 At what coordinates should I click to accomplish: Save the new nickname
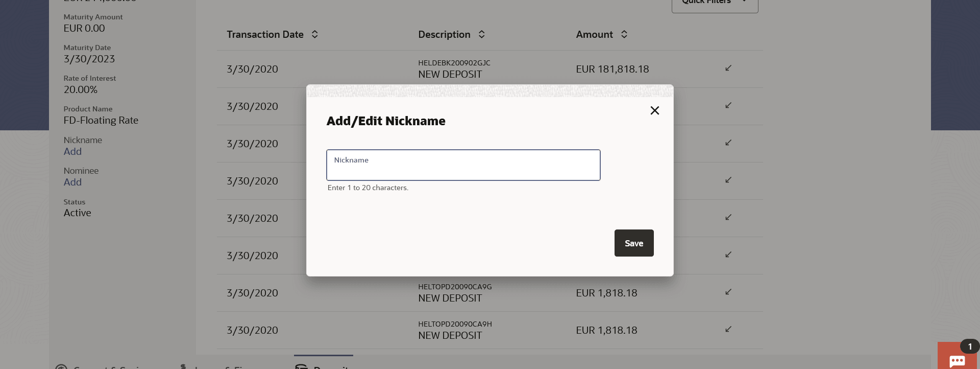click(633, 243)
